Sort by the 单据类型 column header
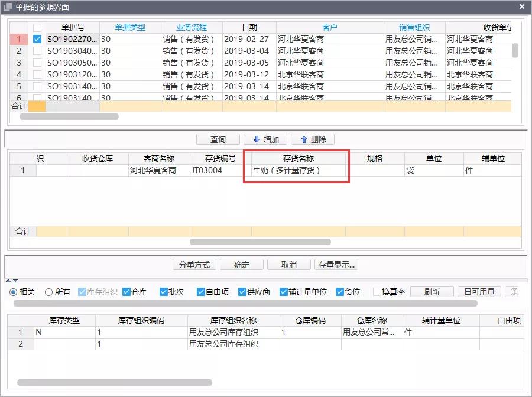The image size is (532, 397). click(129, 27)
